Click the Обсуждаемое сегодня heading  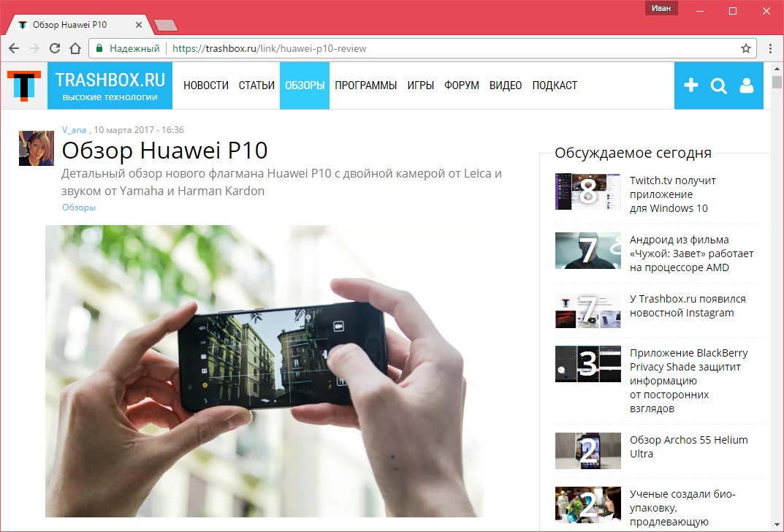click(x=633, y=153)
